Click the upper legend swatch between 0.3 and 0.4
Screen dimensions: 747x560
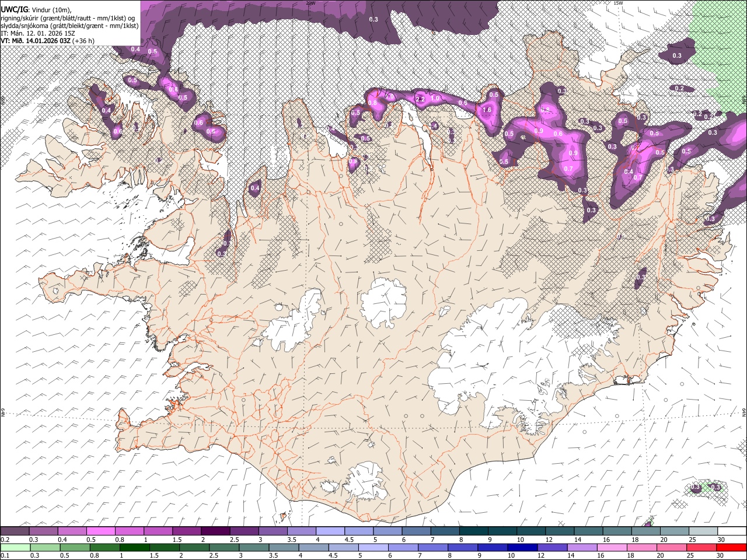(x=44, y=531)
